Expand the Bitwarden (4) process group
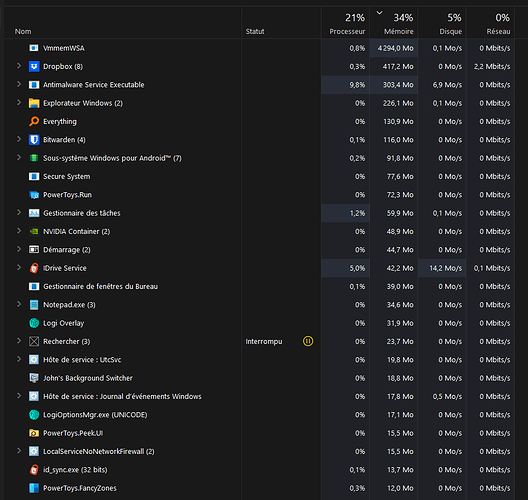This screenshot has width=528, height=500. click(19, 139)
